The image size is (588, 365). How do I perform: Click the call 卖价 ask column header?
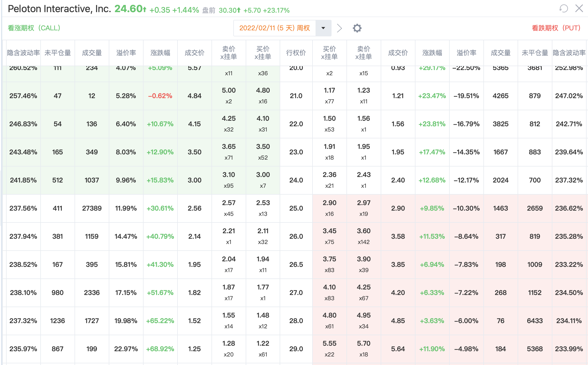(x=229, y=53)
